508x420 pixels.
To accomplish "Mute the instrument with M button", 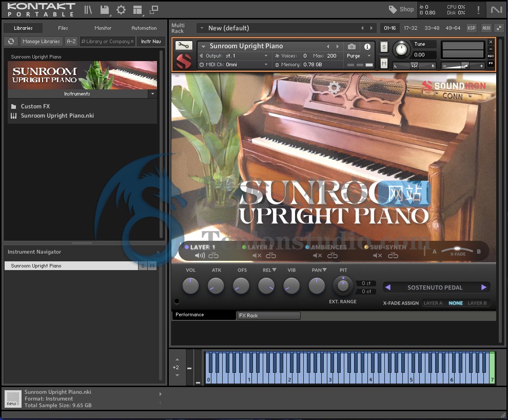I will click(x=384, y=63).
